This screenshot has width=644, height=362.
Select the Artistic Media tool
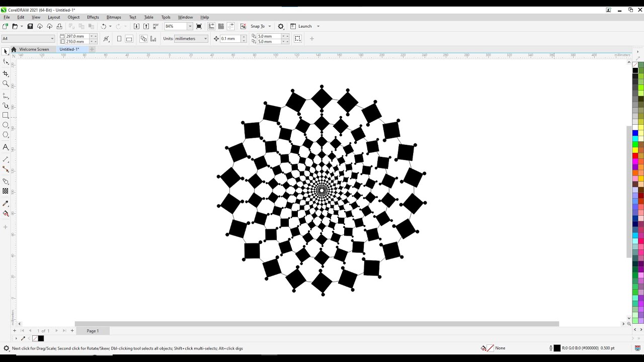coord(6,106)
